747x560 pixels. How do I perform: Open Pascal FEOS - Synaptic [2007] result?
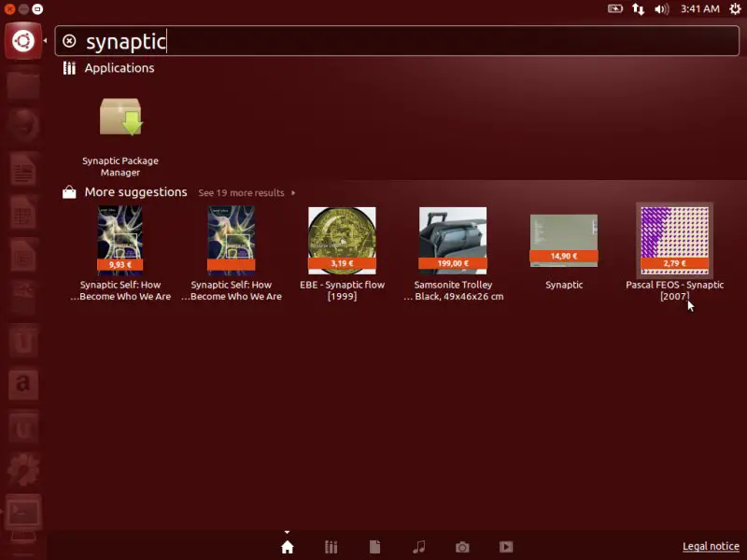pyautogui.click(x=674, y=241)
